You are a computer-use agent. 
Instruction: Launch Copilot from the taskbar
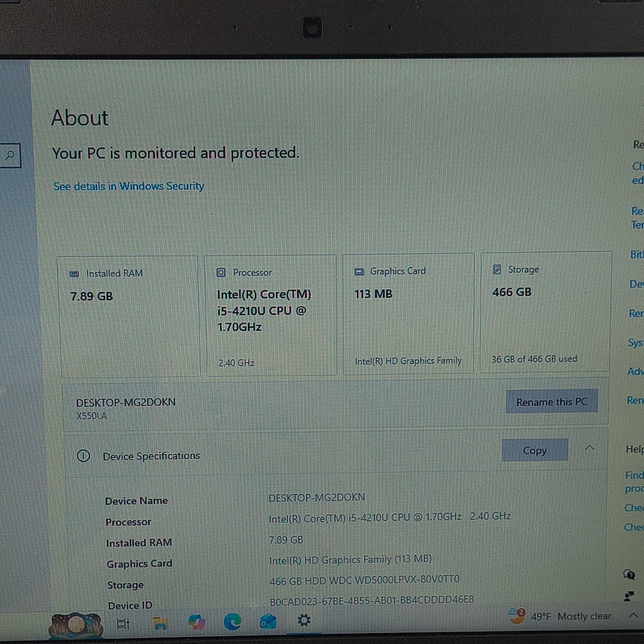coord(196,623)
